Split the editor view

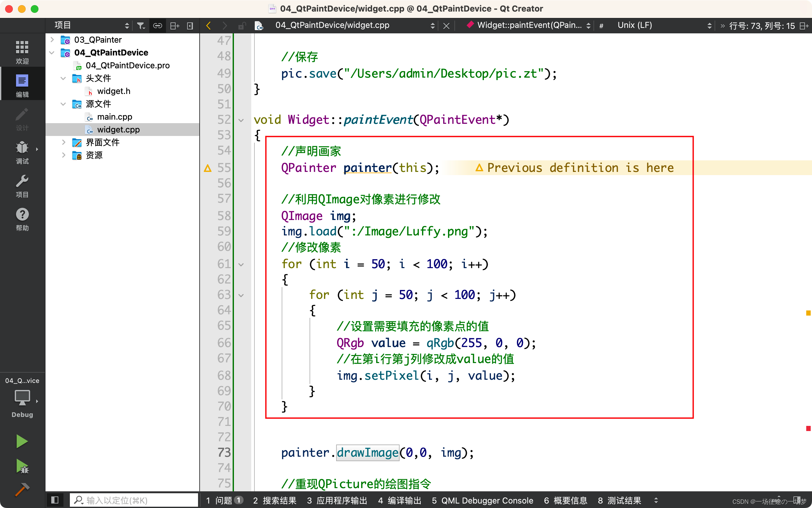tap(804, 26)
